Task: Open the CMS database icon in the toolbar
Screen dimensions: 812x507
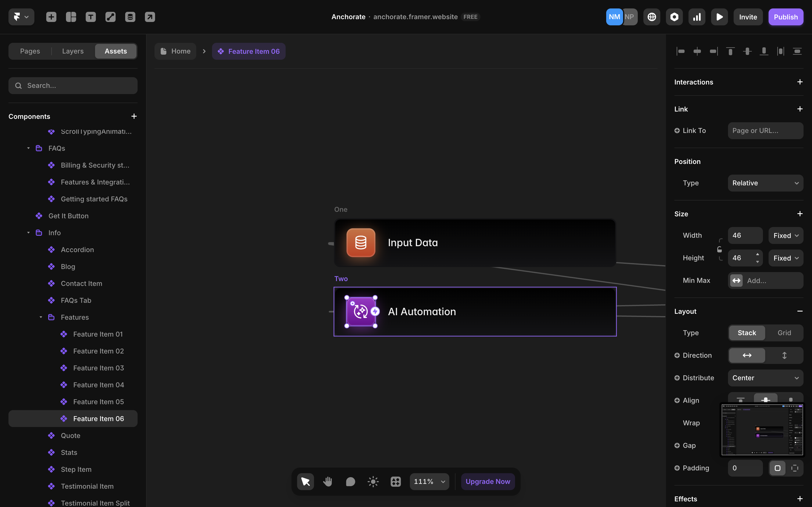Action: tap(130, 17)
